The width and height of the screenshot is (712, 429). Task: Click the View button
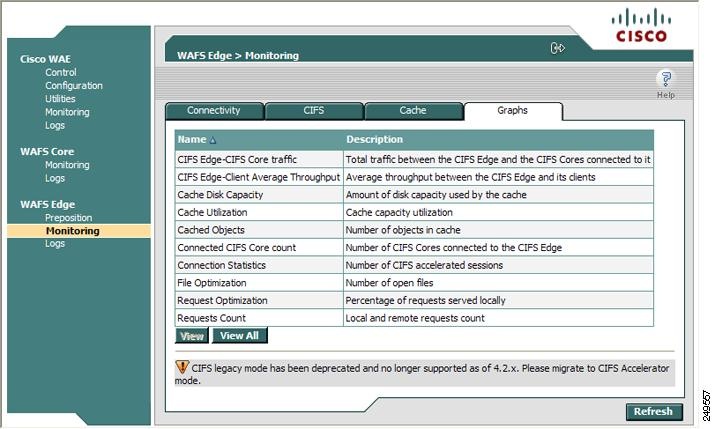192,336
